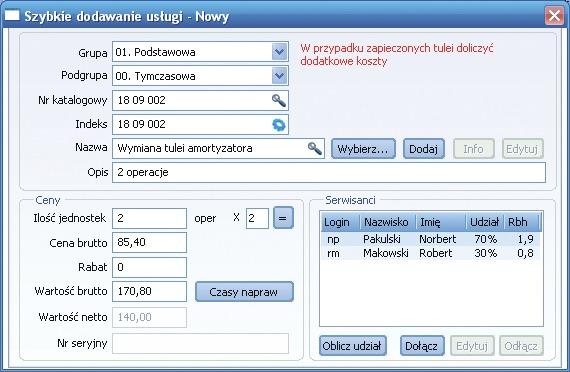Click the window icon in title bar
The image size is (570, 372).
tap(12, 16)
